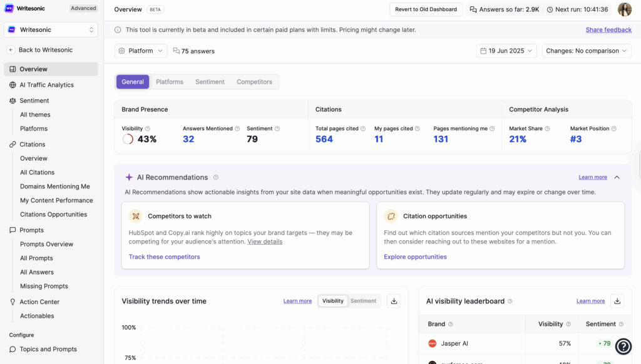The height and width of the screenshot is (364, 641).
Task: Open the Writesonic workspace selector
Action: click(51, 29)
